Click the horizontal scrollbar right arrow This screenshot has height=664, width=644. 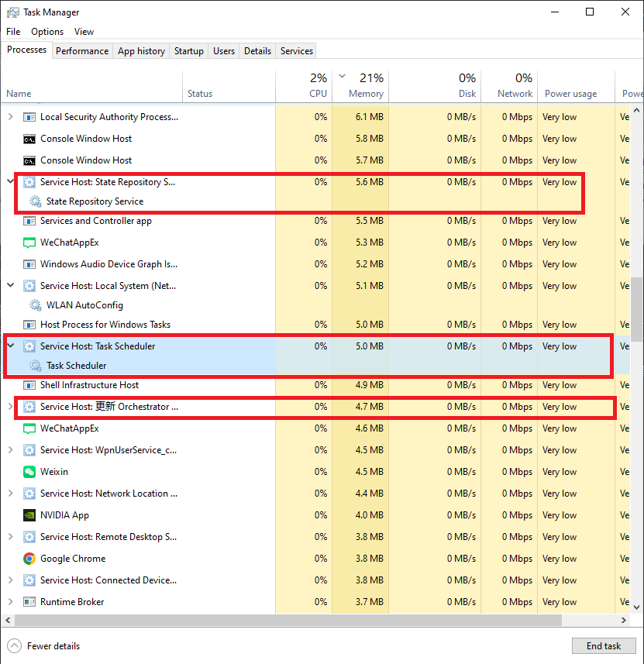point(625,619)
